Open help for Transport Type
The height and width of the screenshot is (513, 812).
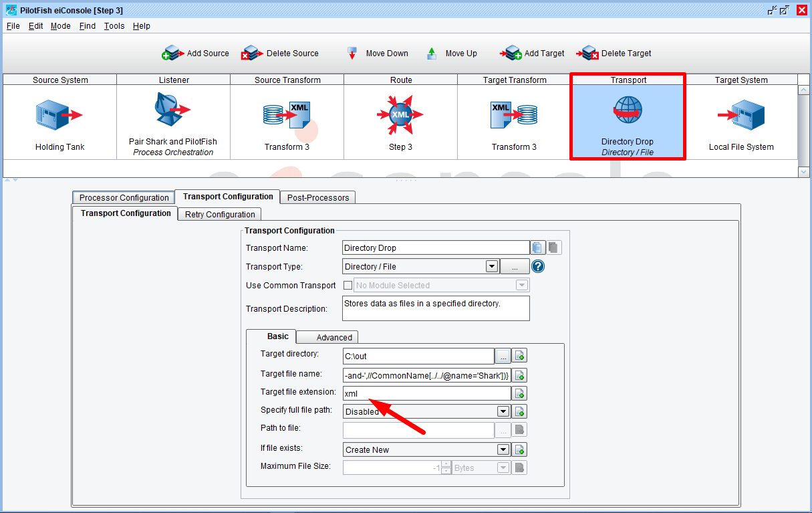(x=538, y=266)
